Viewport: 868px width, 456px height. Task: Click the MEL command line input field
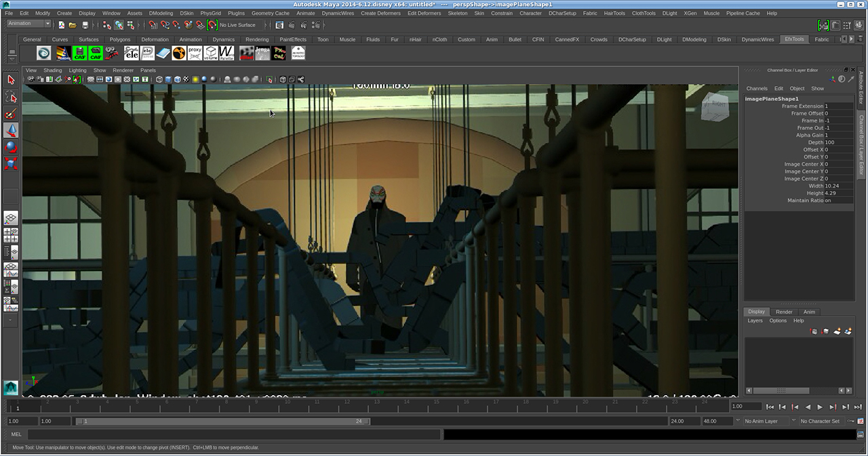click(235, 434)
